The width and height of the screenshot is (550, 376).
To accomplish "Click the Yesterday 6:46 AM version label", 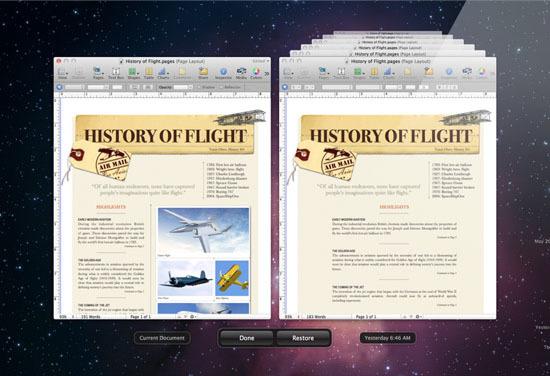I will click(x=387, y=338).
